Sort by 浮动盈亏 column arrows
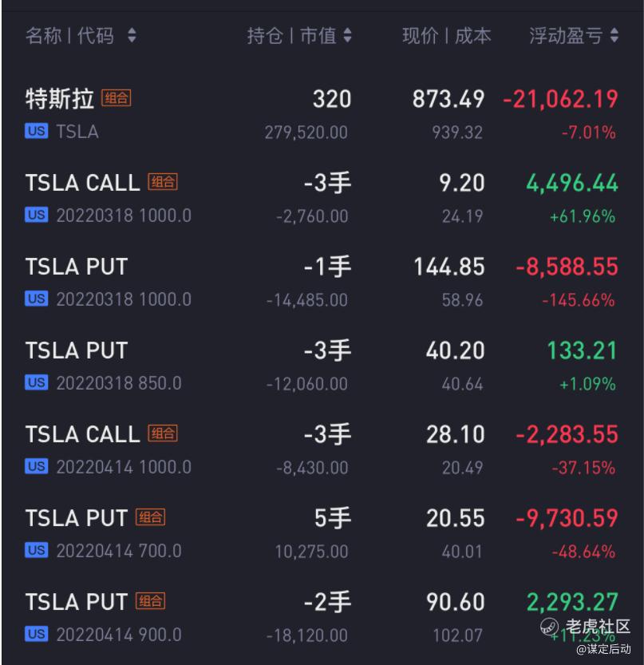644x665 pixels. [x=614, y=35]
